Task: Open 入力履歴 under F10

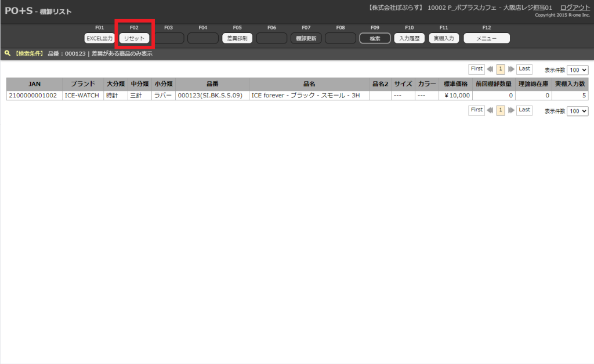Action: point(410,38)
